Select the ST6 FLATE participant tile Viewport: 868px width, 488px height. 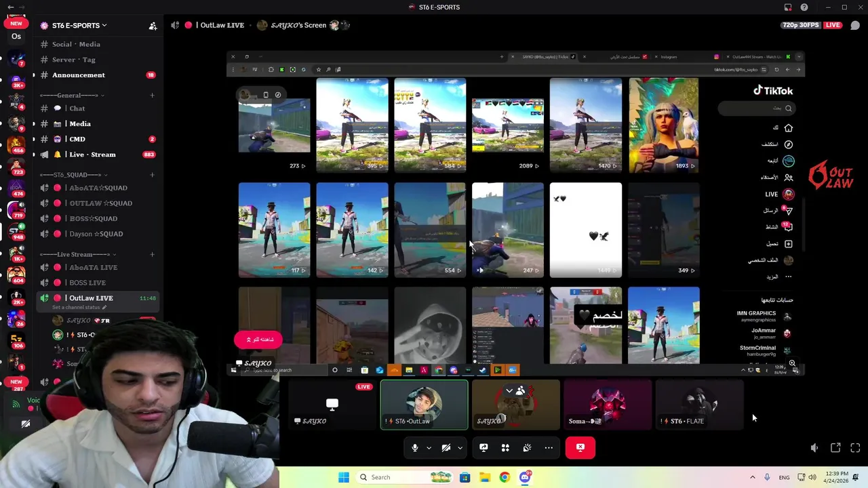tap(698, 405)
